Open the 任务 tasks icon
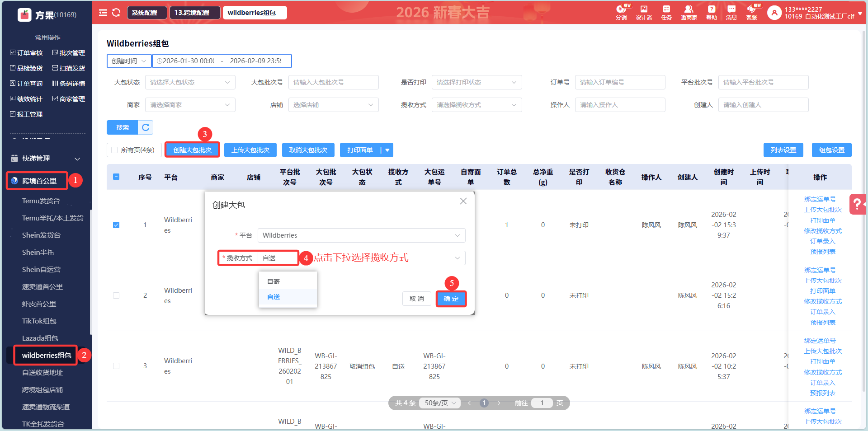868x431 pixels. (666, 12)
